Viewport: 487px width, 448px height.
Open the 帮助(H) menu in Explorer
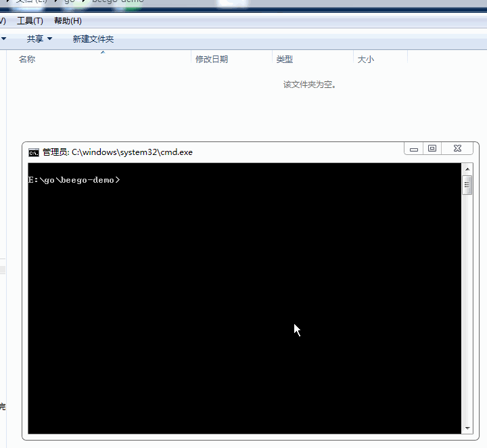point(68,21)
